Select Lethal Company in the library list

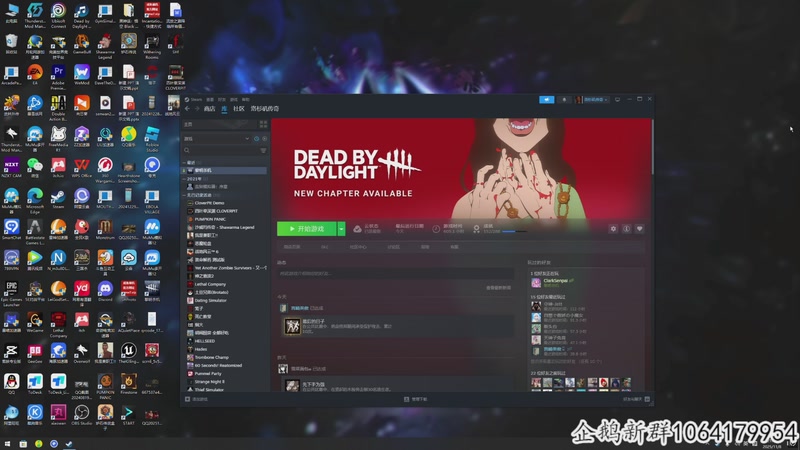tap(224, 284)
